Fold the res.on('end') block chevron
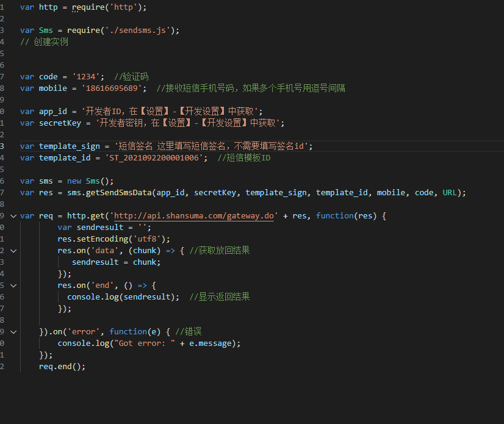Image resolution: width=504 pixels, height=424 pixels. tap(13, 286)
